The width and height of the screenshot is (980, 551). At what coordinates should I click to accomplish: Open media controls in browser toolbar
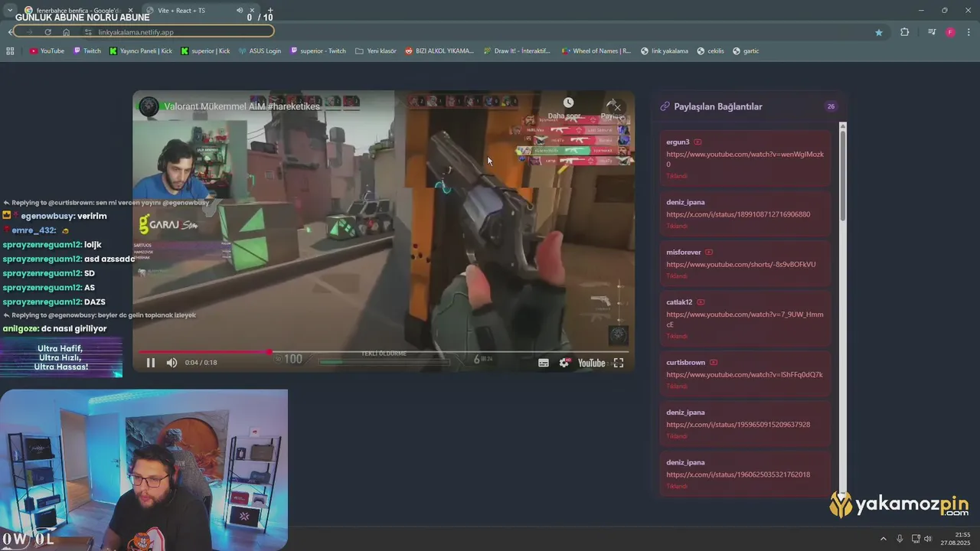pyautogui.click(x=932, y=32)
